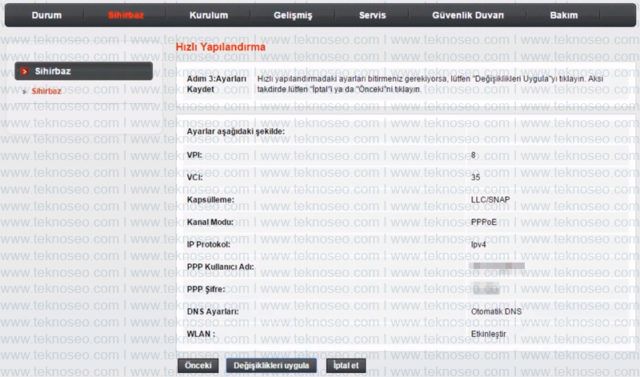
Task: Open the Durum menu tab
Action: point(47,15)
